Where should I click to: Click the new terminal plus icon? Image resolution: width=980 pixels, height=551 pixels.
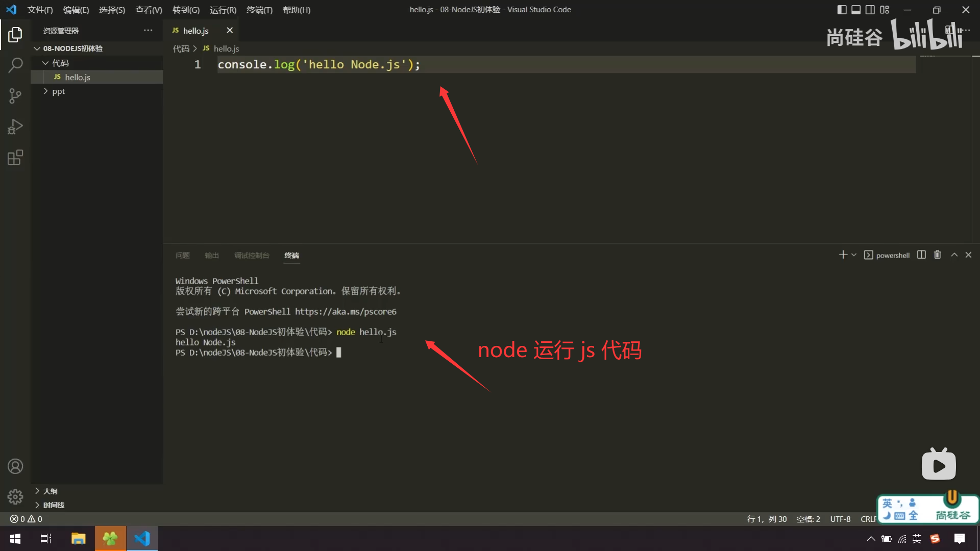coord(843,255)
